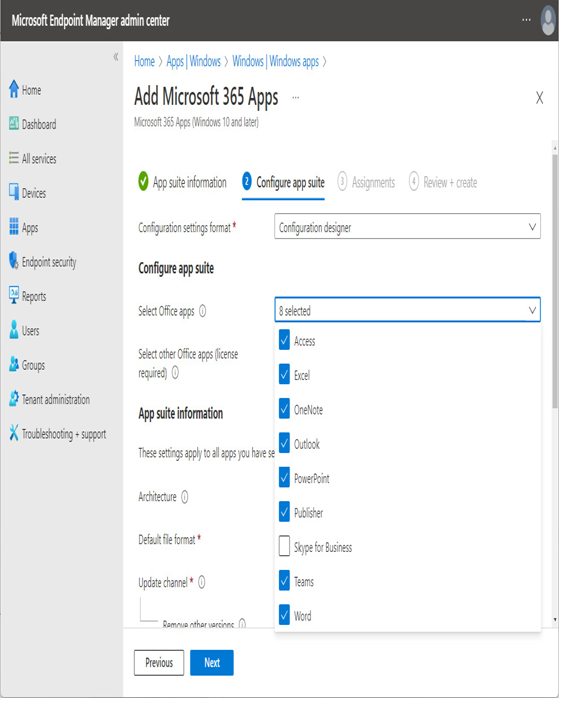Viewport: 562px width, 701px height.
Task: Click info icon next to Remove other versions
Action: pos(243,625)
